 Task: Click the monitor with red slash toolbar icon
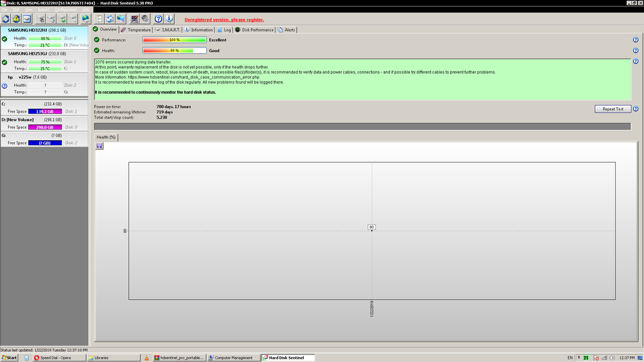pos(135,19)
